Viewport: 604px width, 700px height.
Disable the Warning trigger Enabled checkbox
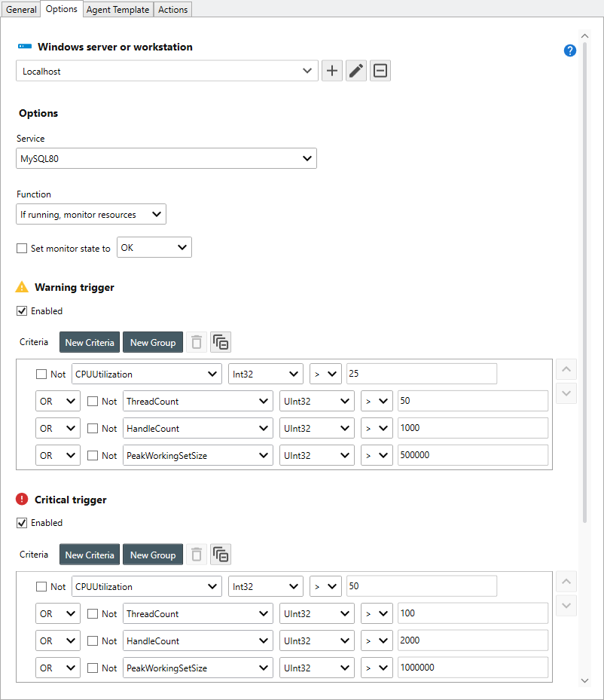click(x=22, y=311)
